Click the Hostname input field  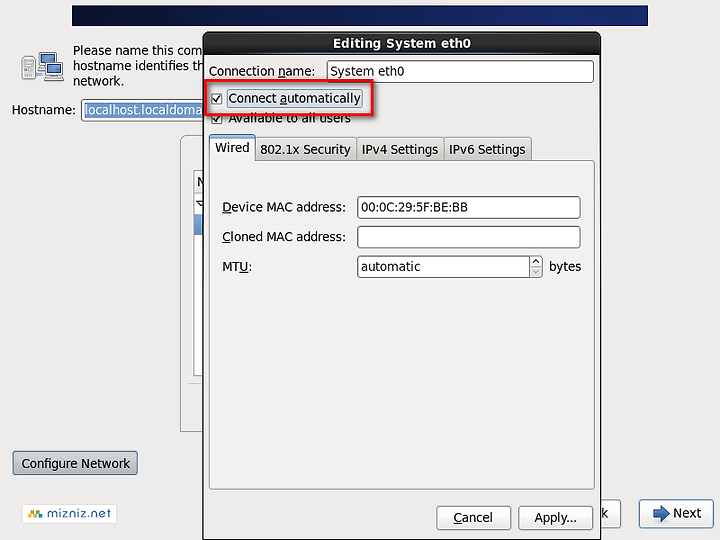click(x=142, y=110)
